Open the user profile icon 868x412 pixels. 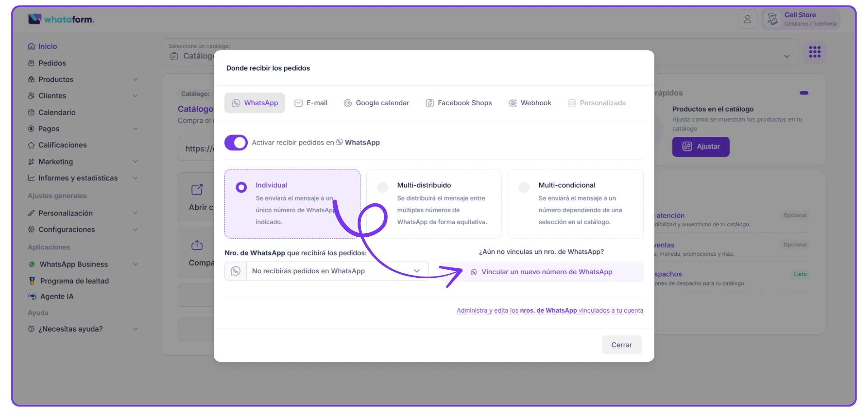pyautogui.click(x=747, y=19)
